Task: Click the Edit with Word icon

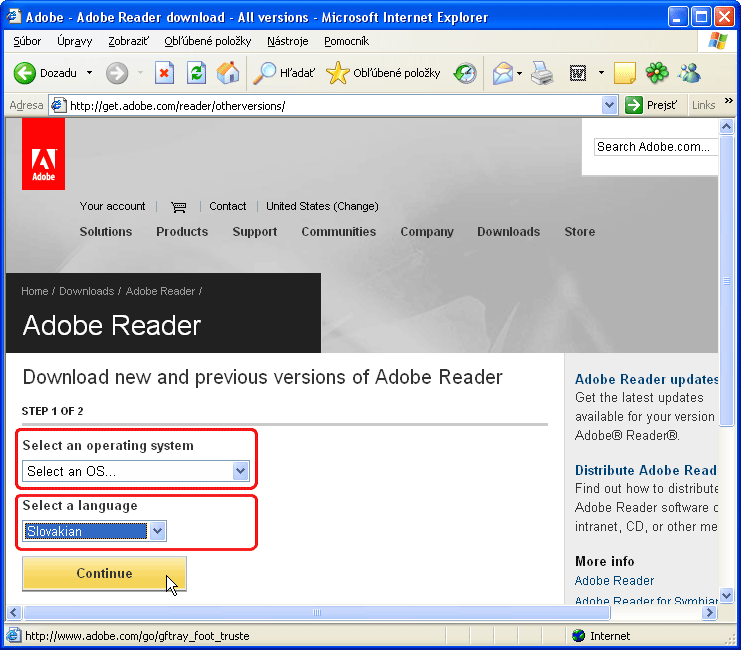Action: [x=578, y=73]
